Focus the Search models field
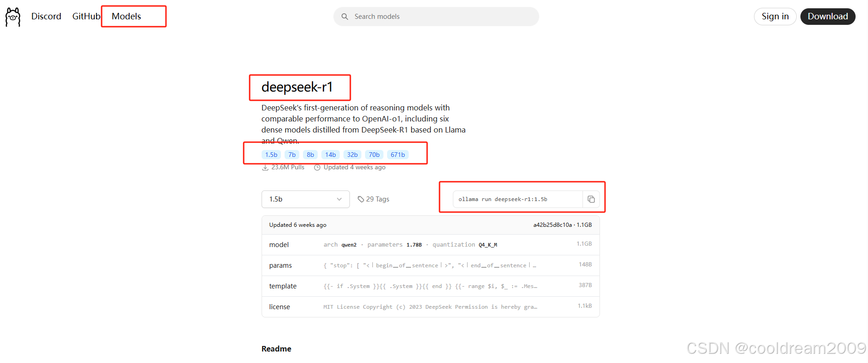 [436, 17]
